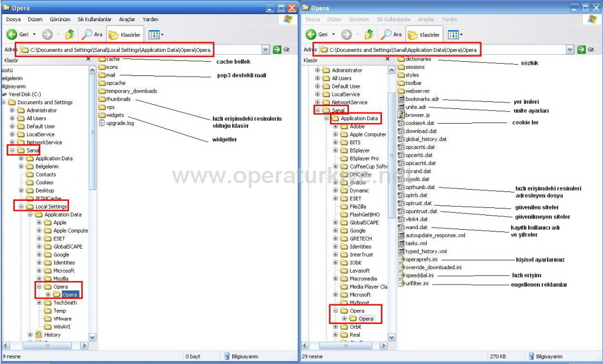
Task: Open address bar dropdown in right window
Action: (570, 50)
